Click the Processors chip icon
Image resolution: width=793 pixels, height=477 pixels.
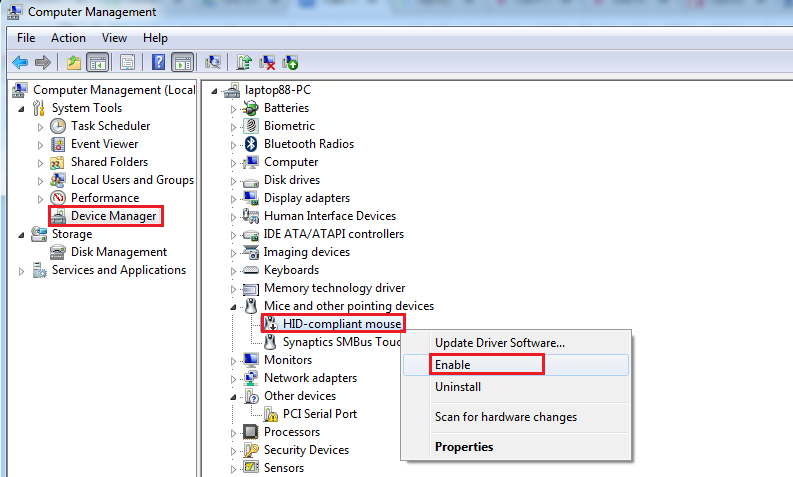tap(251, 432)
